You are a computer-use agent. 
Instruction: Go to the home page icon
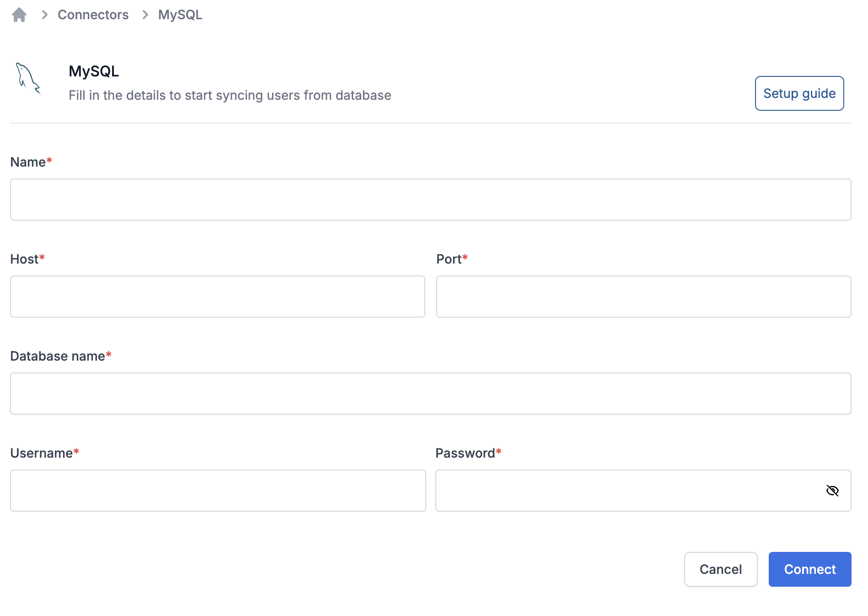point(19,15)
